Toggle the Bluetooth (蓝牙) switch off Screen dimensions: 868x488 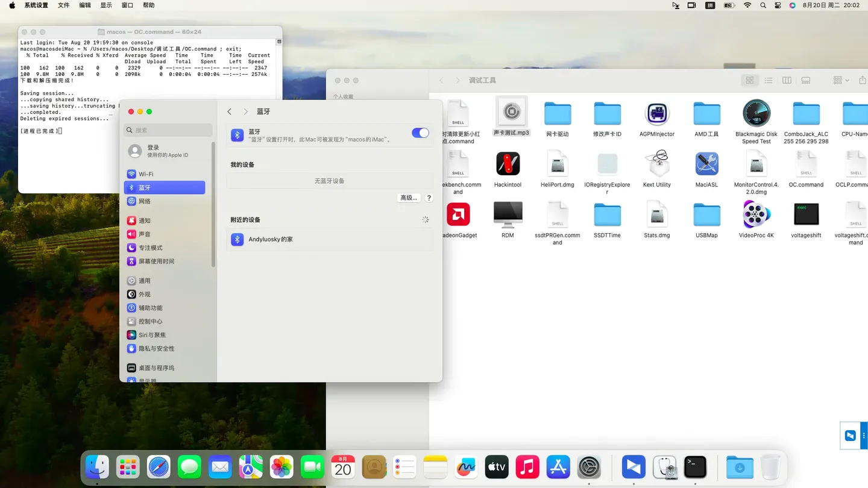420,133
